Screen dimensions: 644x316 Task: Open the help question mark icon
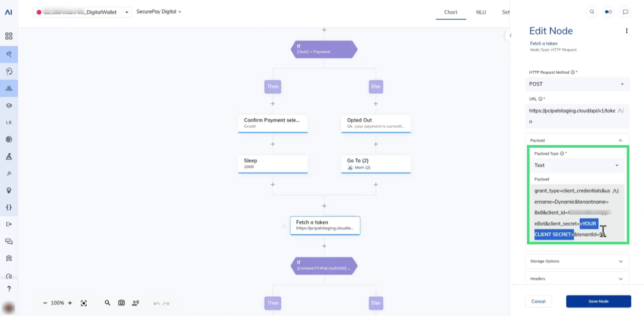(x=9, y=289)
